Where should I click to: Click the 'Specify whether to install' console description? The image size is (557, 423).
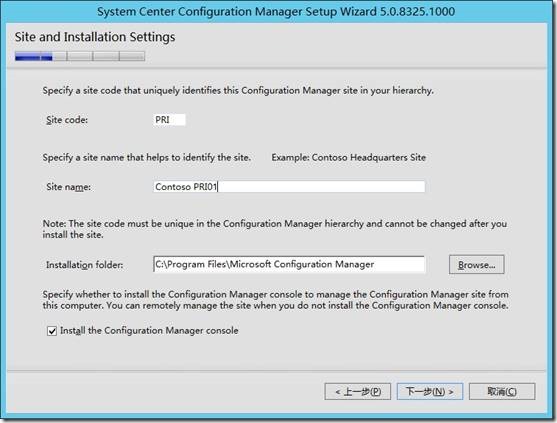click(276, 300)
